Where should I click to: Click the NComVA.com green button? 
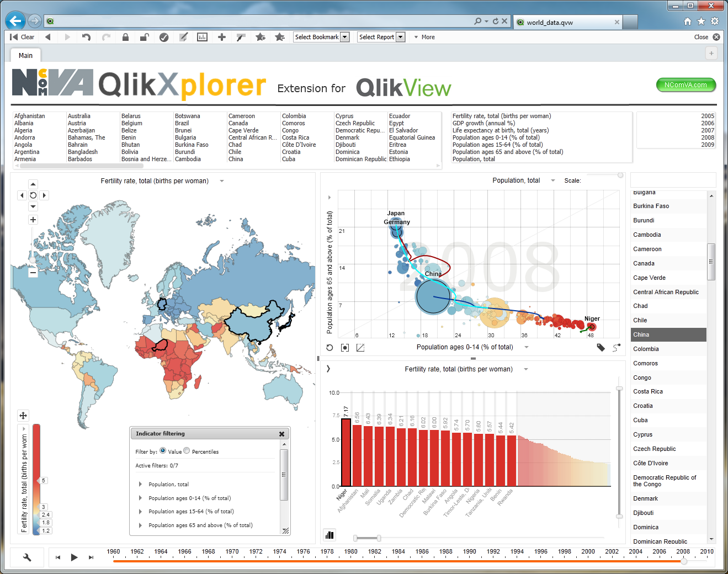tap(686, 85)
